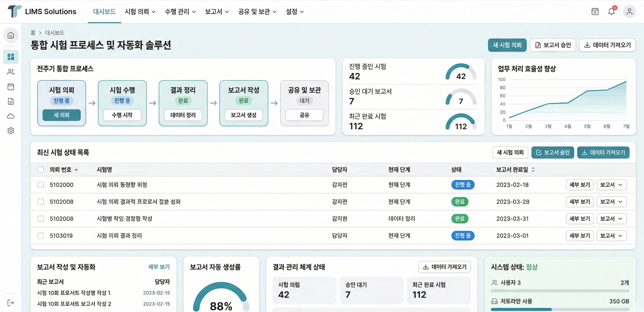Open the home icon in the sidebar
The width and height of the screenshot is (644, 312).
(x=11, y=35)
